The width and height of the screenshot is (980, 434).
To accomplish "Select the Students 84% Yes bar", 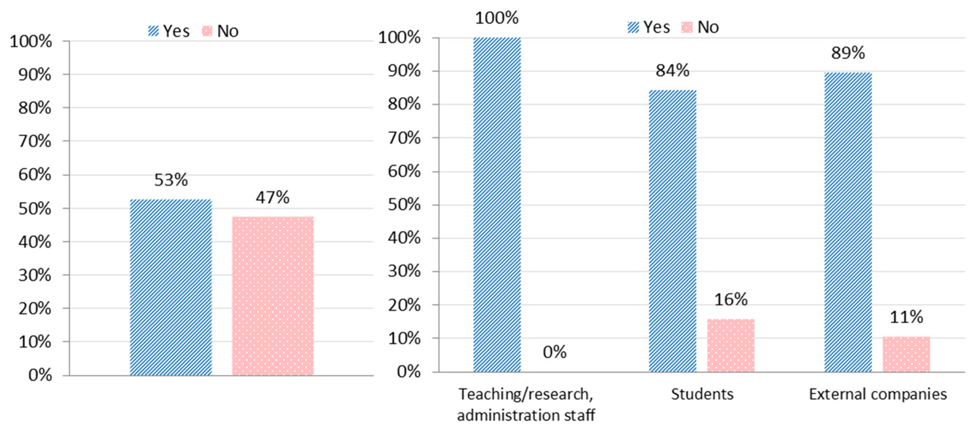I will [x=673, y=231].
